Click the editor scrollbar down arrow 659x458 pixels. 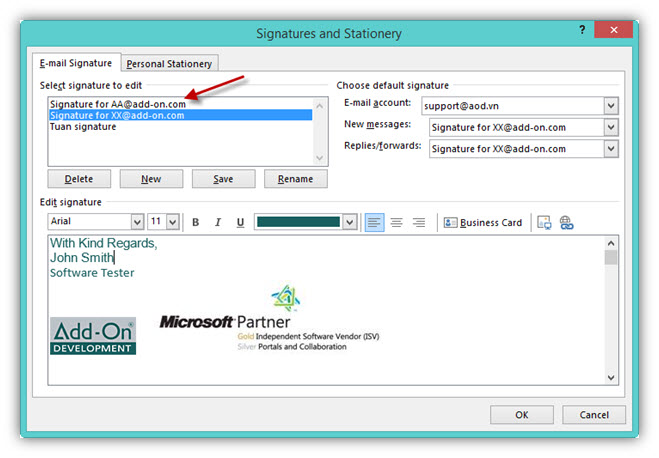pos(611,378)
